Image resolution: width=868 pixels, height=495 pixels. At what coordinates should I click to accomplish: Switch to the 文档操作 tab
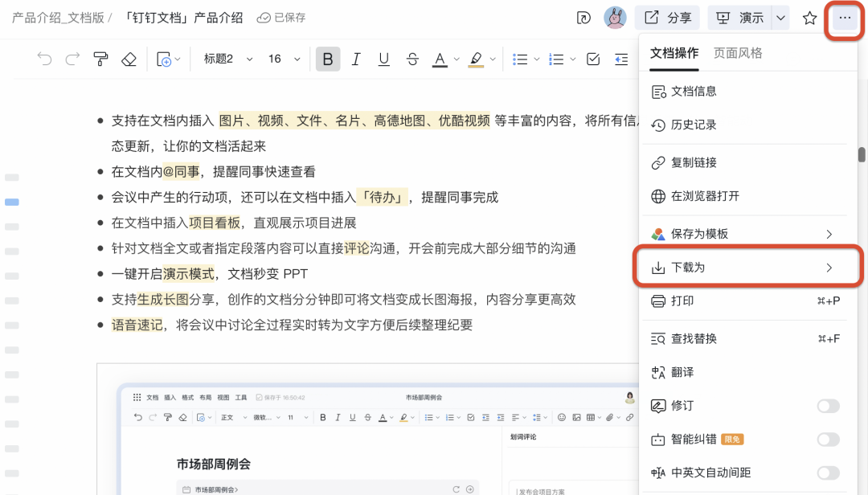pyautogui.click(x=674, y=53)
